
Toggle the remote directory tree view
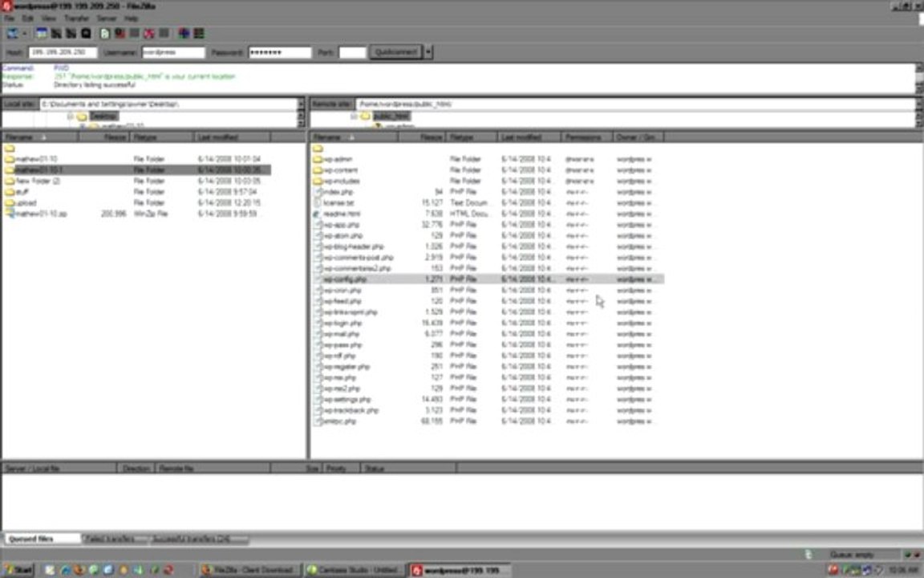[x=71, y=34]
